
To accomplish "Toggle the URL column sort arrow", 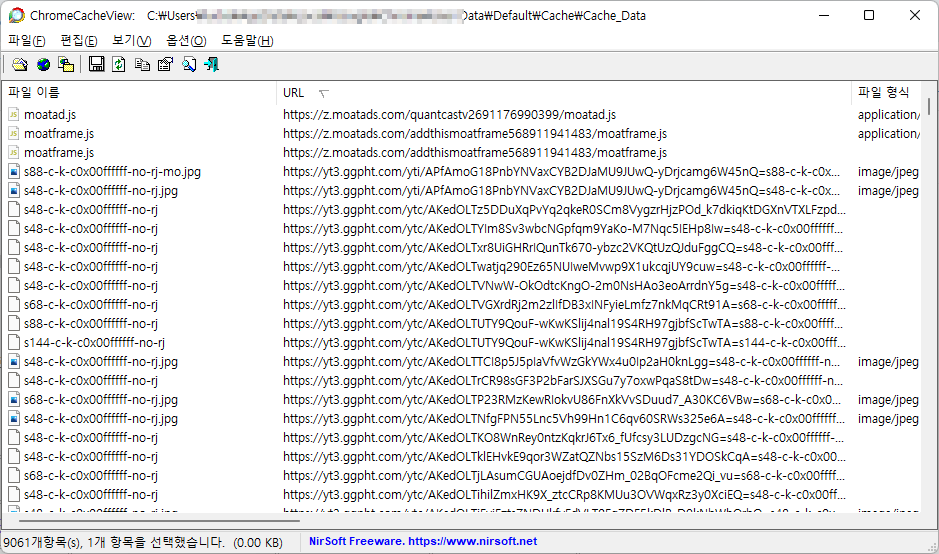I will [x=324, y=93].
